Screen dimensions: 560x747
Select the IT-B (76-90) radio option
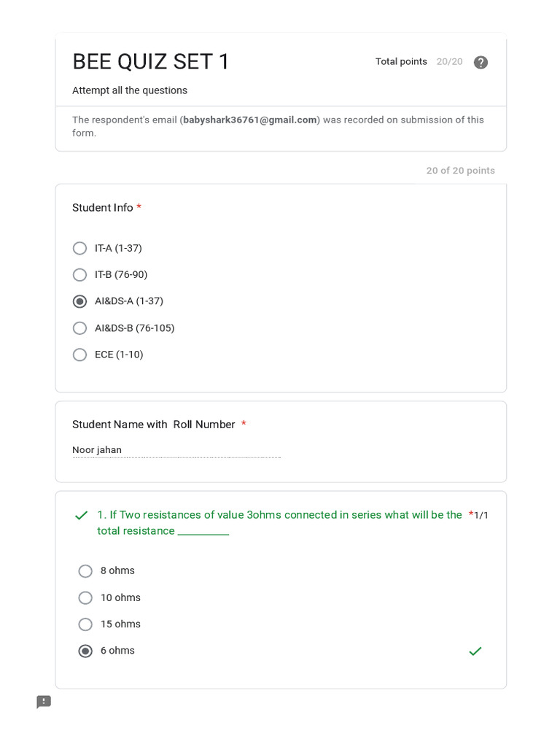pyautogui.click(x=80, y=275)
